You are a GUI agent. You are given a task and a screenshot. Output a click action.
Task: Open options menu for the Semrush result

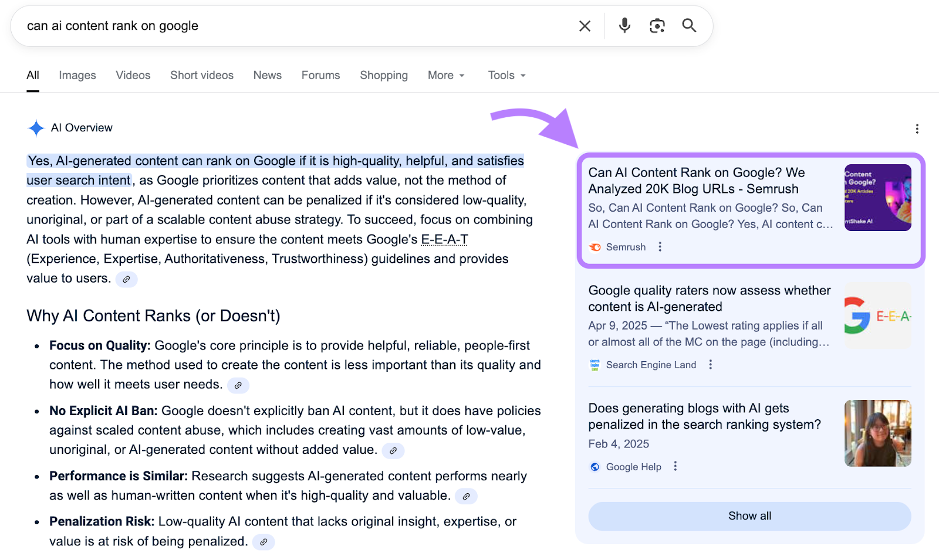click(660, 247)
